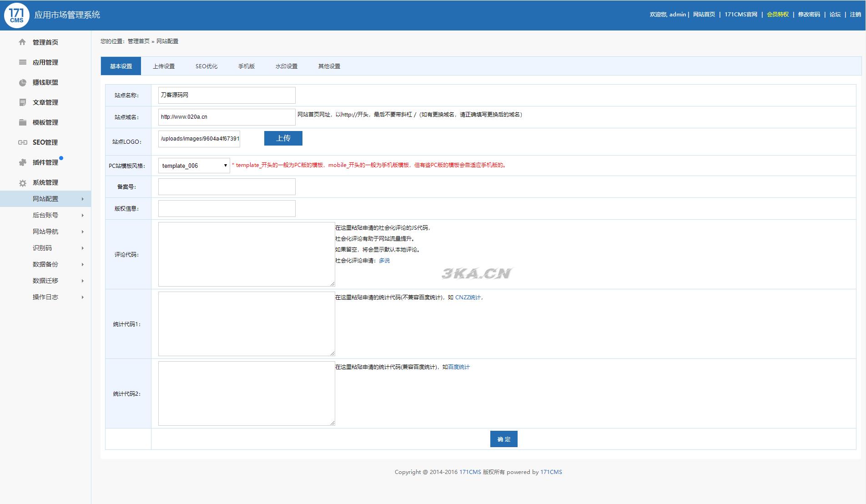Switch to 手机版 tab
This screenshot has width=866, height=504.
[247, 66]
